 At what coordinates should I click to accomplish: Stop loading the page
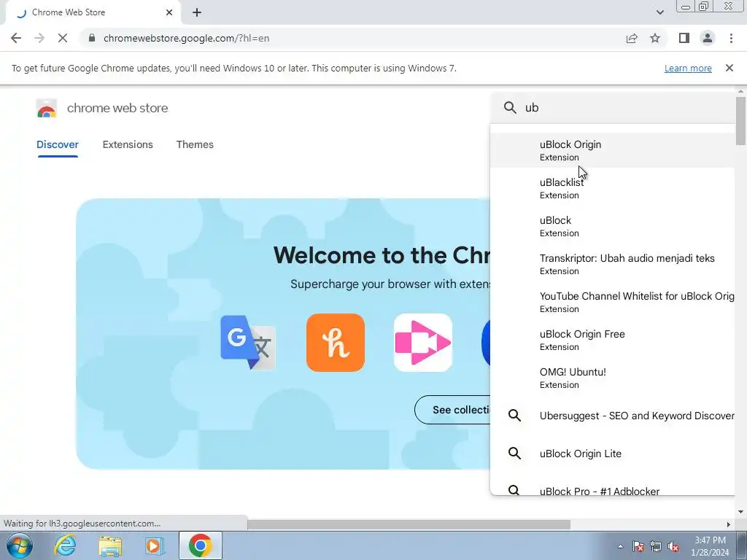coord(63,38)
